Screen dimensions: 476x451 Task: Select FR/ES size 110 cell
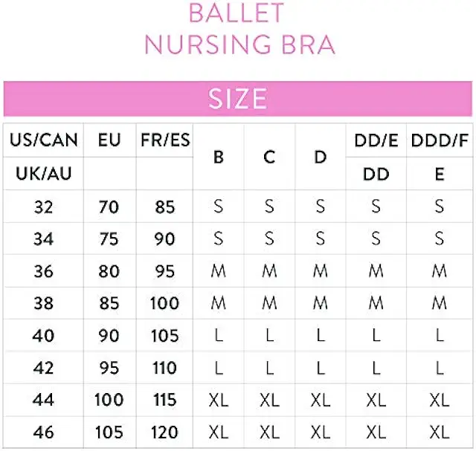point(165,368)
